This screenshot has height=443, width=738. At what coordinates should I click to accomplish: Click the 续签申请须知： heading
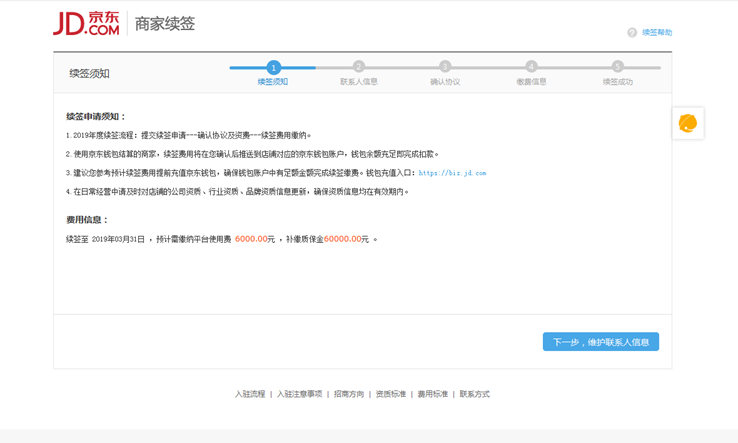pyautogui.click(x=96, y=117)
